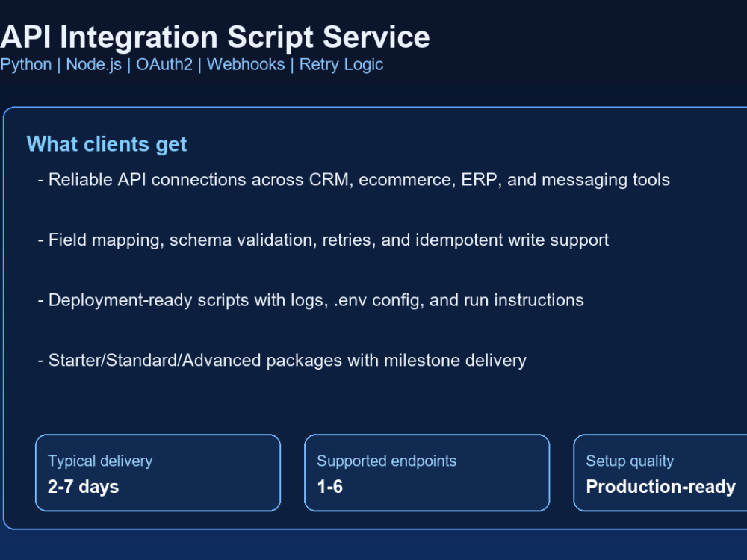Open the Setup quality card

pyautogui.click(x=660, y=473)
